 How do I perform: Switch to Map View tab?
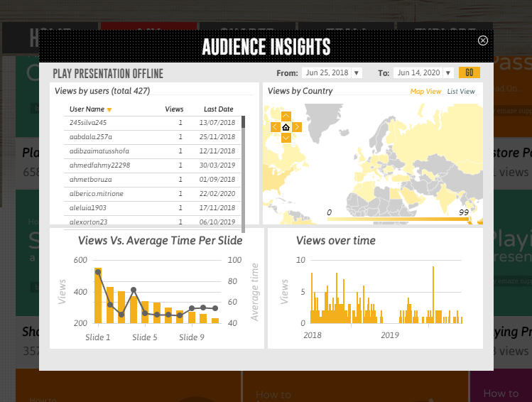(425, 92)
